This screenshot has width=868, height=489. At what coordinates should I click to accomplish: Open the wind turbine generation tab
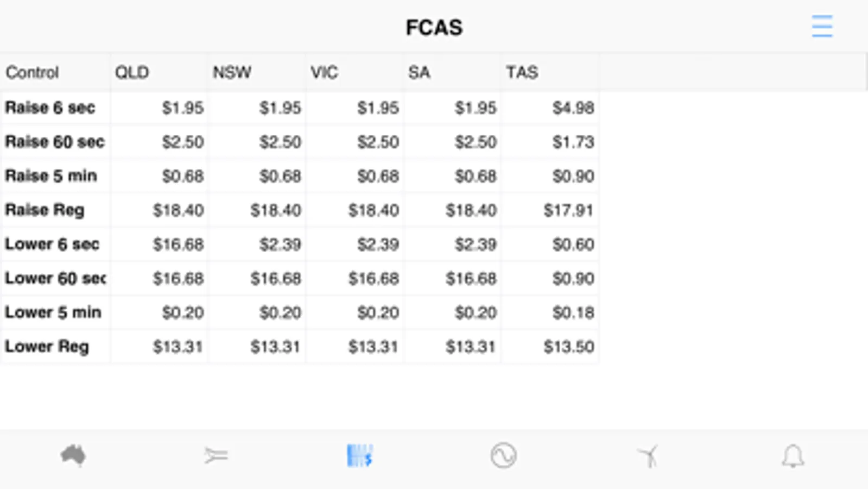[x=648, y=455]
